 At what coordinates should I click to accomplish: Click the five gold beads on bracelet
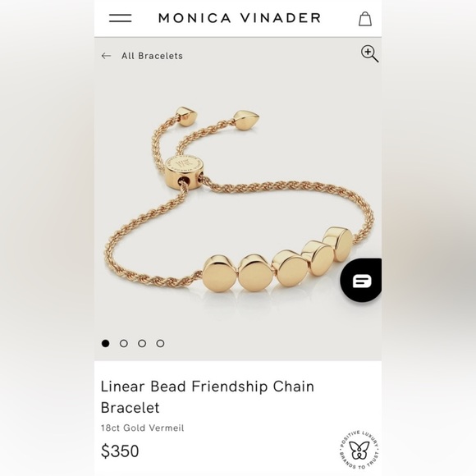point(277,259)
